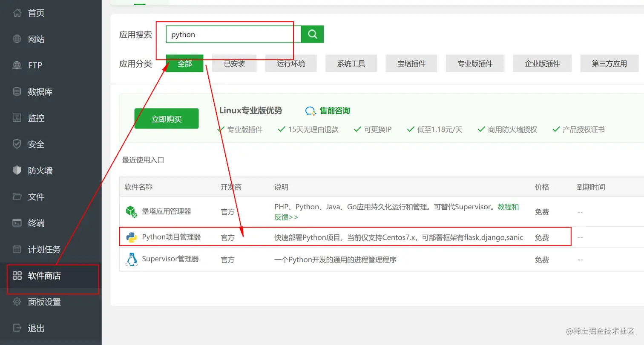The image size is (644, 345).
Task: Click the 堡塔应用管理器 green cube icon
Action: 132,211
